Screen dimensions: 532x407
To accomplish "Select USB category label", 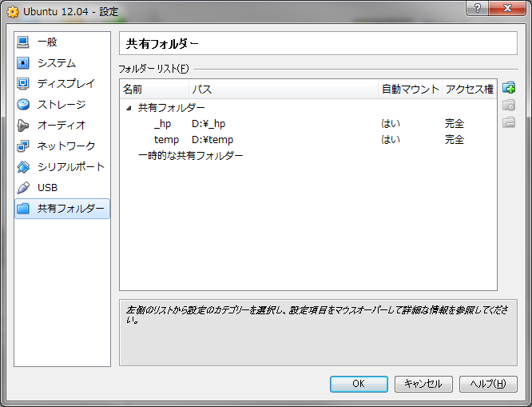I will coord(47,188).
